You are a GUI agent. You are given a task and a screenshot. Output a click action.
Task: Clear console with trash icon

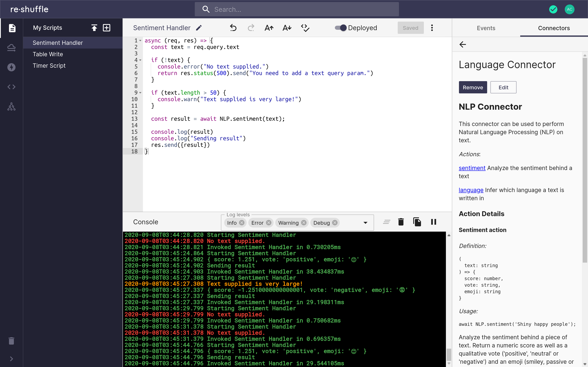(x=401, y=222)
